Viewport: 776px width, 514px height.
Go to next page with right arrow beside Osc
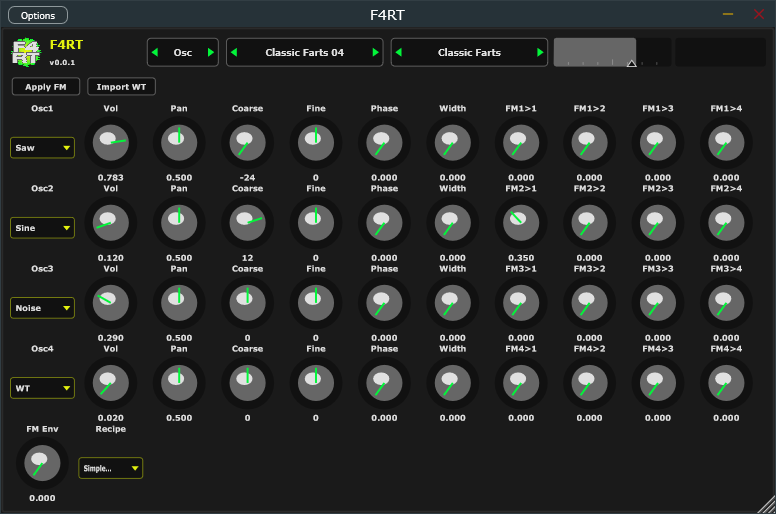pos(211,52)
